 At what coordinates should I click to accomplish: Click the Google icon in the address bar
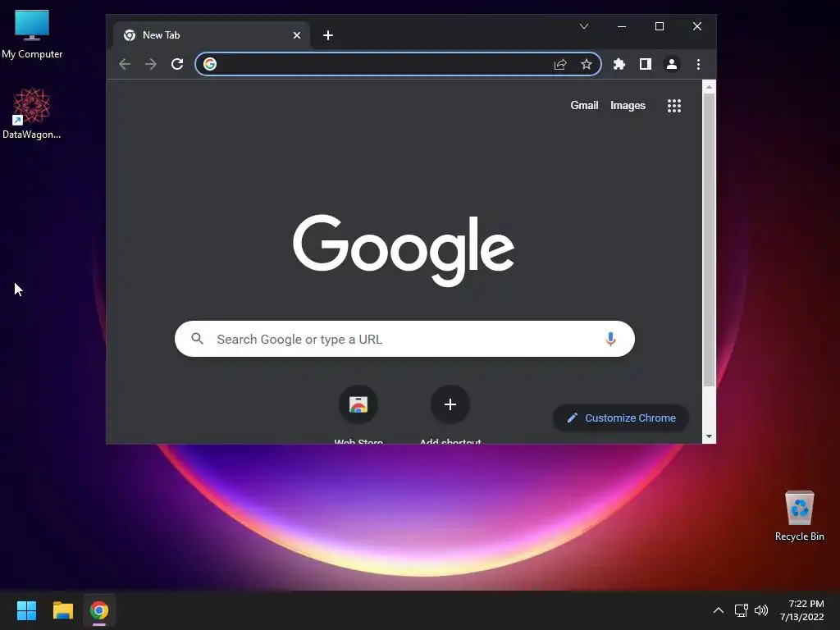(210, 64)
